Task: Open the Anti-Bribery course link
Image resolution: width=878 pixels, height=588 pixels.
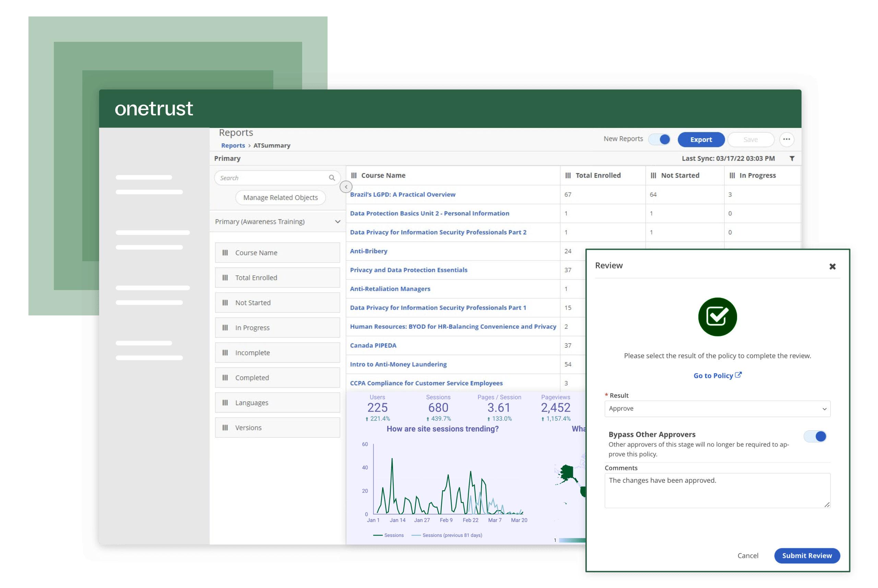Action: pos(368,251)
